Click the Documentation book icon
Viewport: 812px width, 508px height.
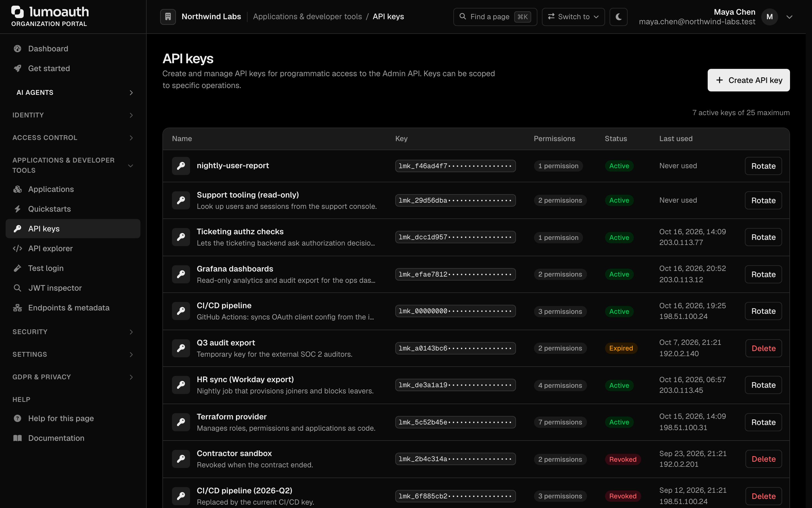(x=17, y=438)
